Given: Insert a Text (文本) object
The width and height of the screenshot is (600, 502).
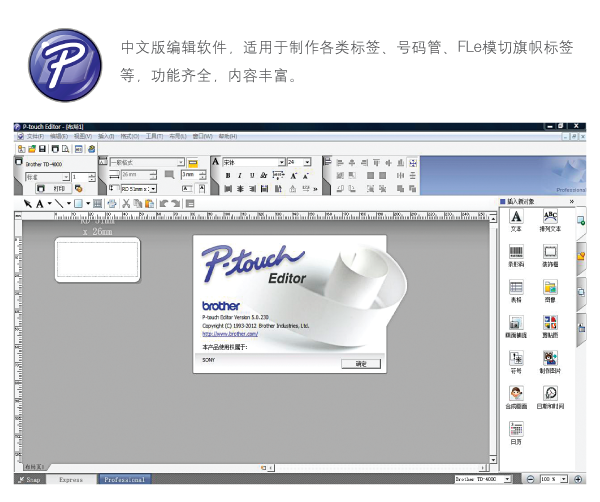Looking at the screenshot, I should point(516,221).
